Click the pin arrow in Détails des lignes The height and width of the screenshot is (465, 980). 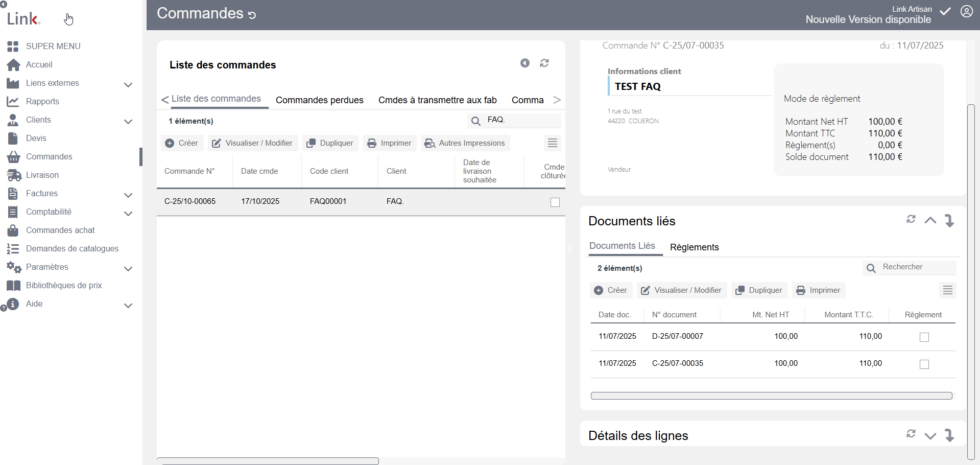pyautogui.click(x=949, y=435)
